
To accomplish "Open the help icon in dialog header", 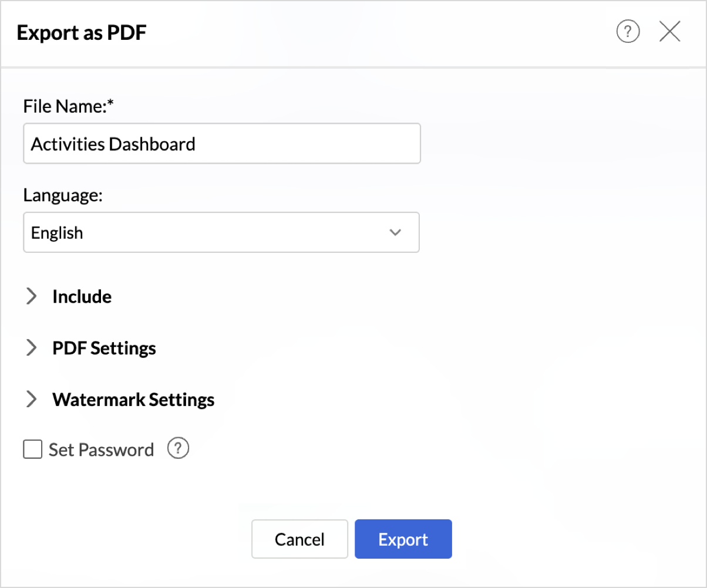I will 628,32.
